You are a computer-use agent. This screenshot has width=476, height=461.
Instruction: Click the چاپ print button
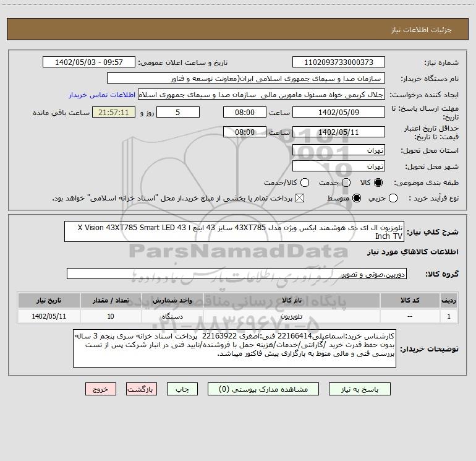[182, 389]
